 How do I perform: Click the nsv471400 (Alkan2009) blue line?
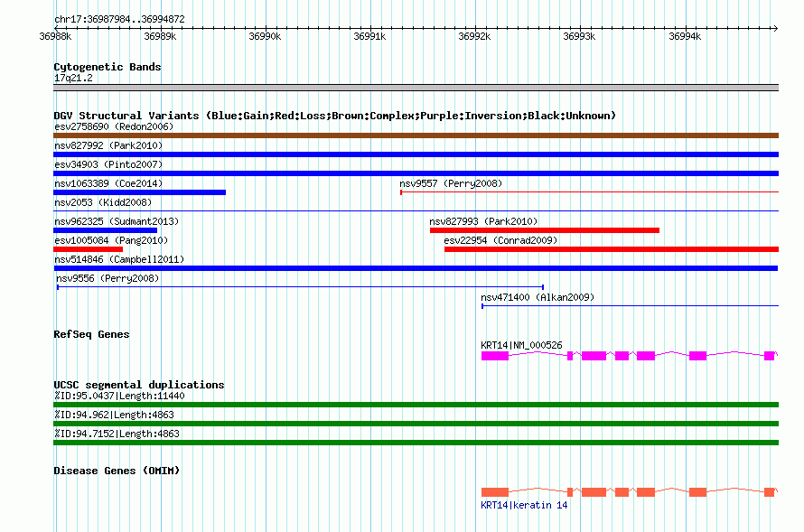(630, 306)
